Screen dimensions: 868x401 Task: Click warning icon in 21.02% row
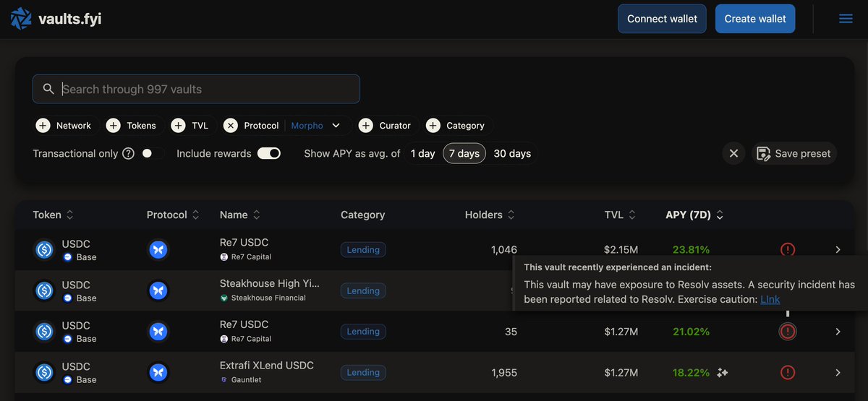tap(788, 332)
